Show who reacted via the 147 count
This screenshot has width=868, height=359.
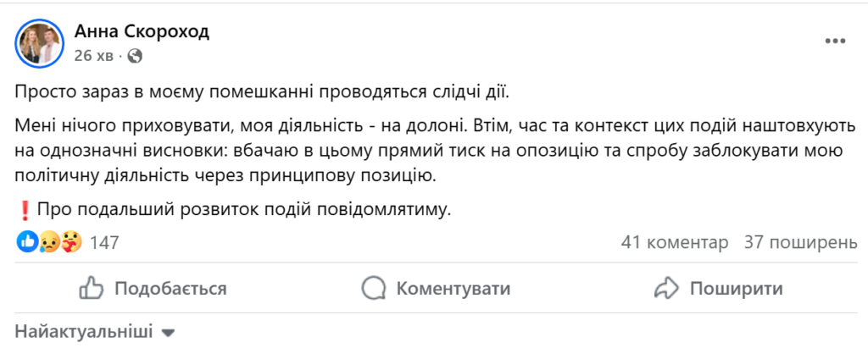pos(104,243)
